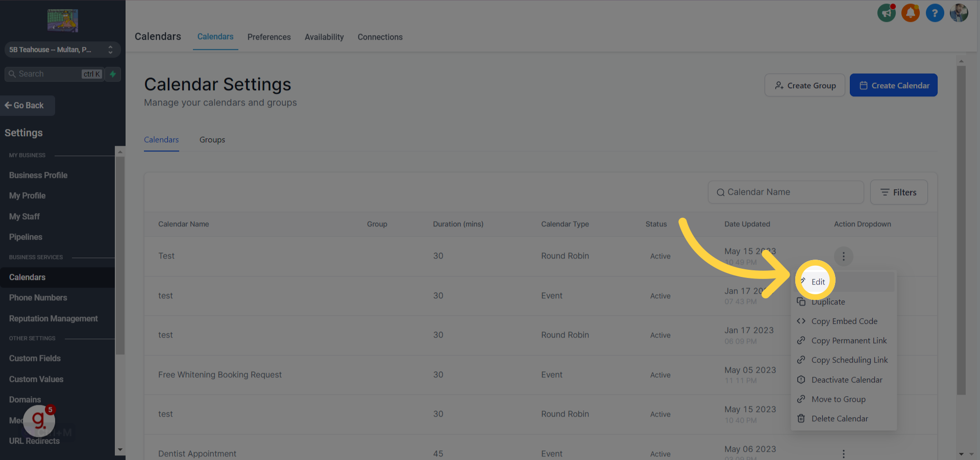Switch to the Availability top tab

[324, 37]
